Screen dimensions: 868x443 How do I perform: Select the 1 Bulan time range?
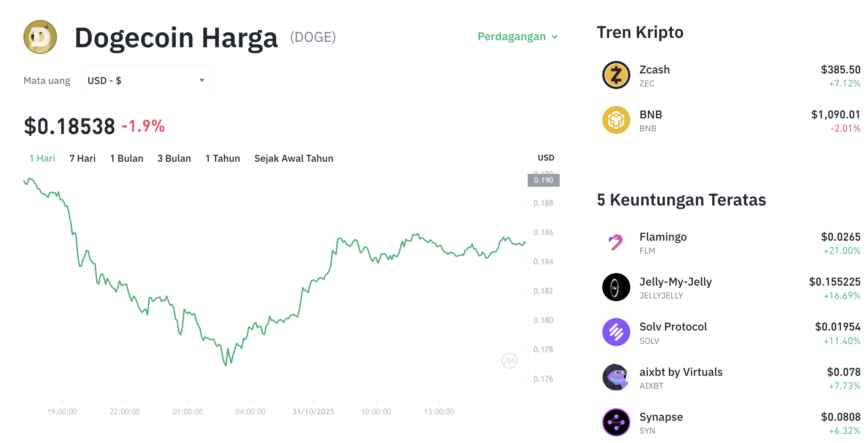tap(126, 158)
